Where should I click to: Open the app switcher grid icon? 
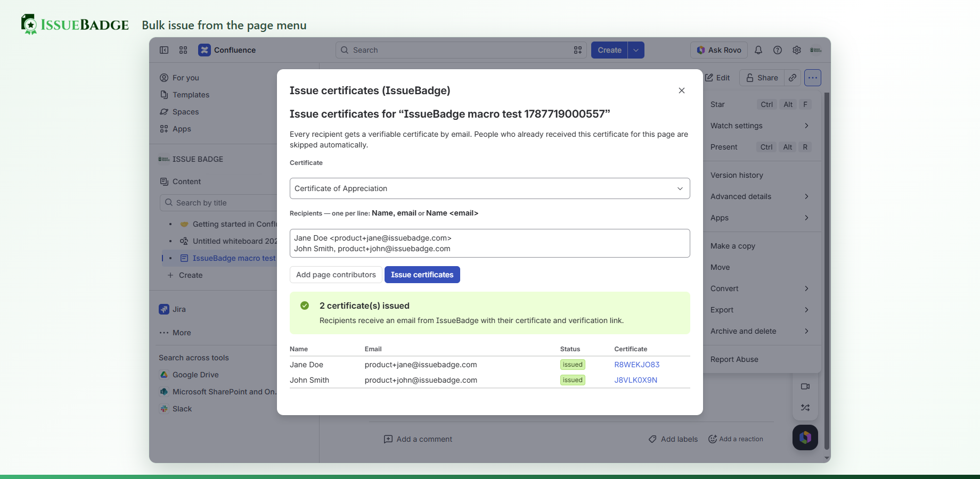pyautogui.click(x=183, y=50)
